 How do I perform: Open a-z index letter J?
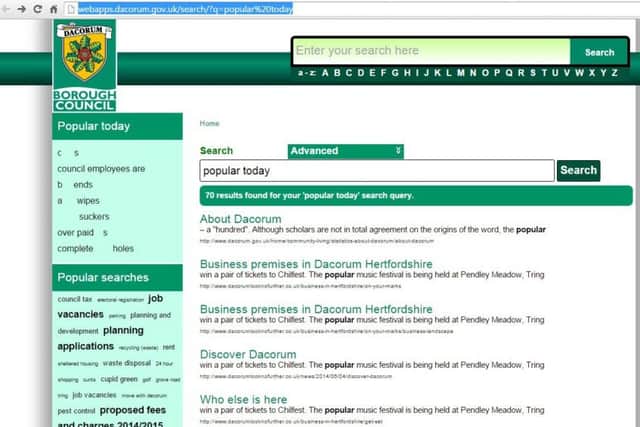[x=427, y=73]
